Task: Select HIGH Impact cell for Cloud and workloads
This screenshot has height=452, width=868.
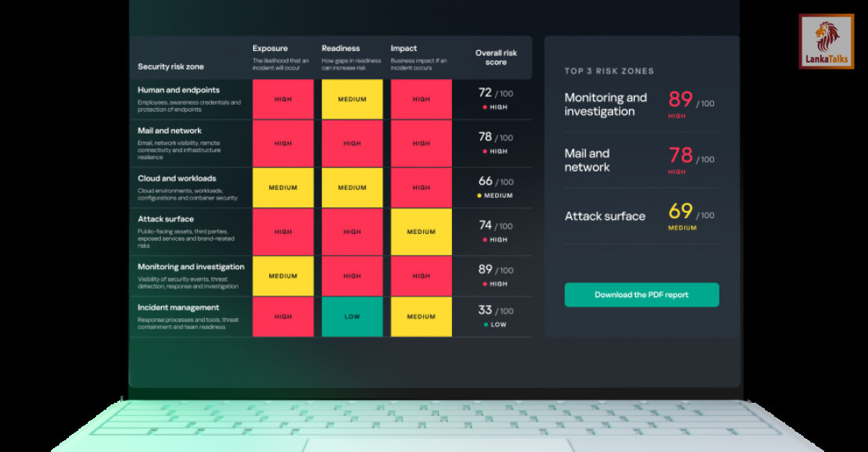Action: coord(421,188)
